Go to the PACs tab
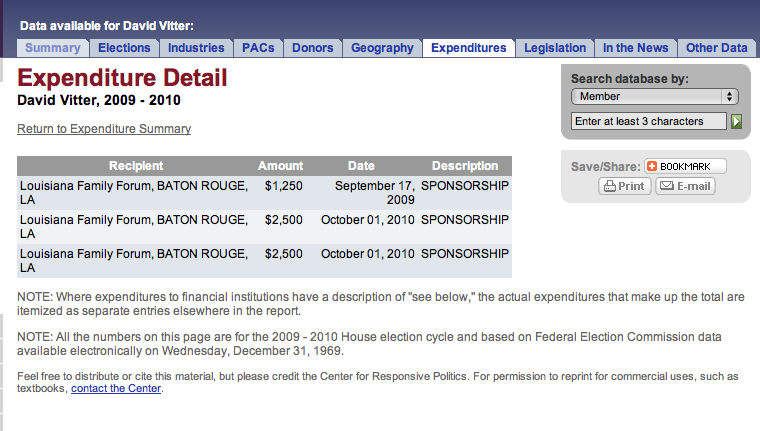 (x=259, y=48)
